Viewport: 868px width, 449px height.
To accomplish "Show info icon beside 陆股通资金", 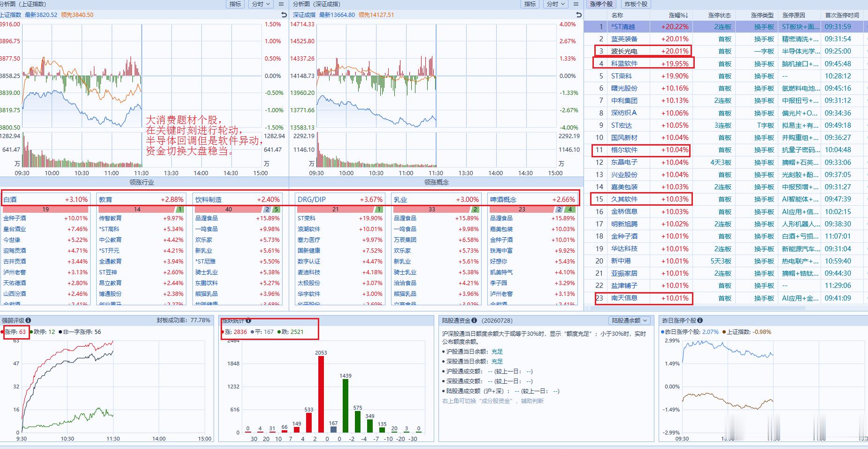I will pos(474,320).
